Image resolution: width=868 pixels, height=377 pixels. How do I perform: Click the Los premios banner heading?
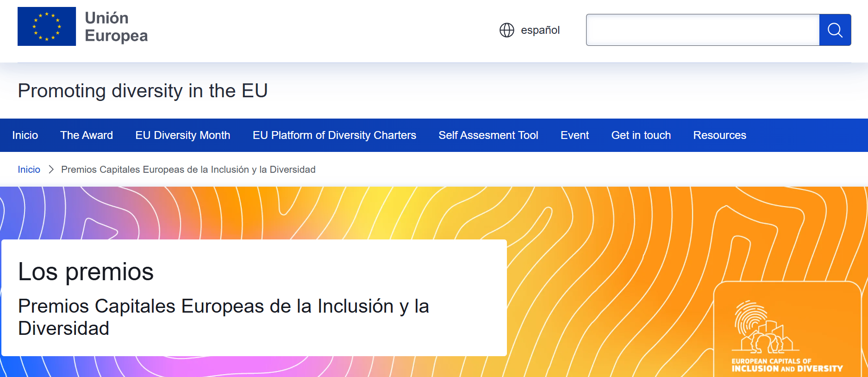click(x=86, y=272)
